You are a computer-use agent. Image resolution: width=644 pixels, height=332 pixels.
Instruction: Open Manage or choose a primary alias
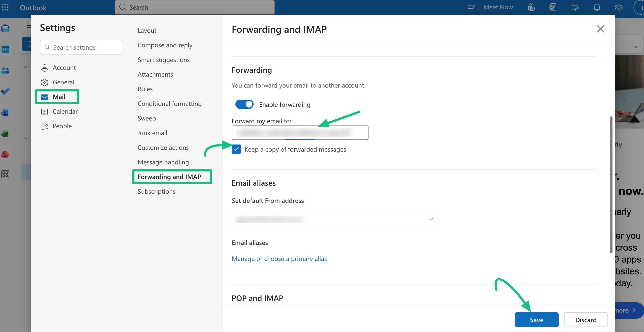(279, 259)
